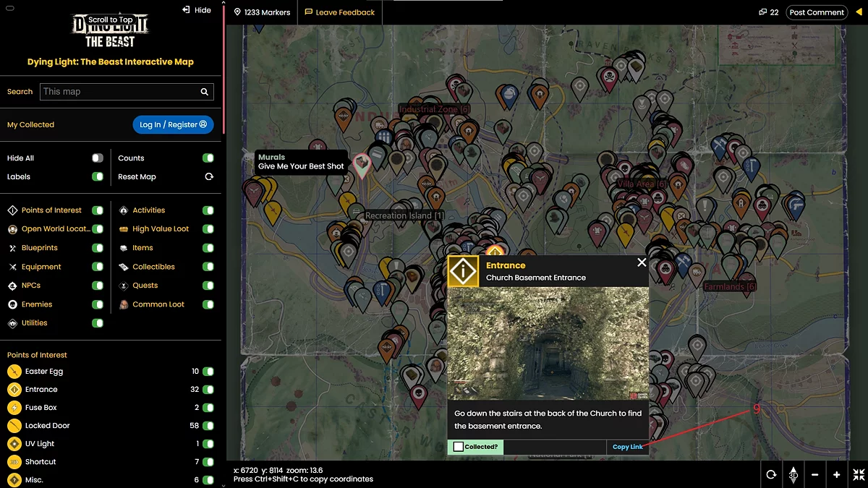Click the search magnifier icon
The height and width of the screenshot is (488, 868).
point(205,92)
